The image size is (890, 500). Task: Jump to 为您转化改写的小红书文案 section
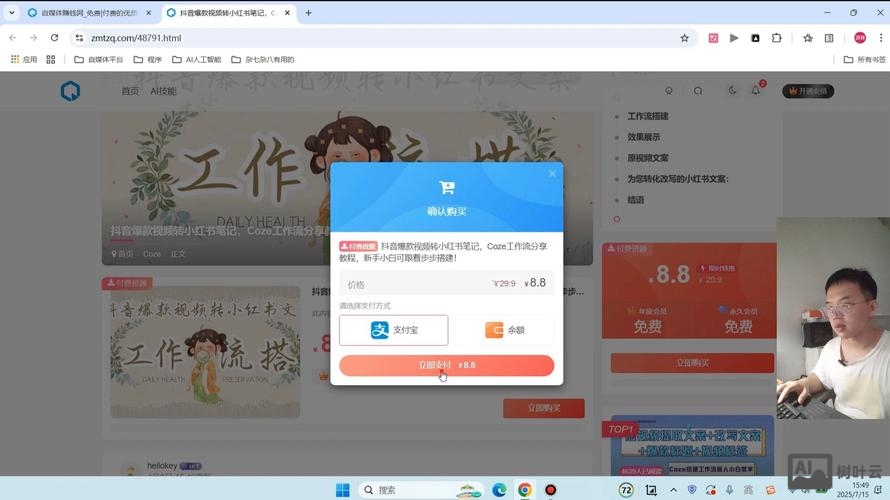pos(678,179)
